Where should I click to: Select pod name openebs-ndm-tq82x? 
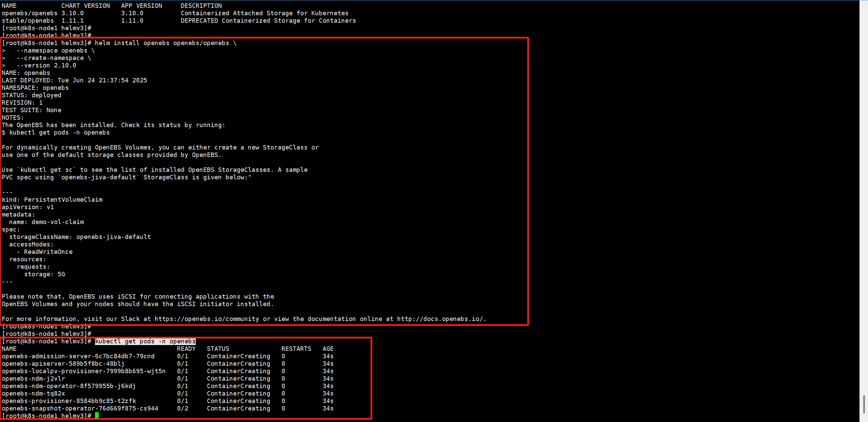click(33, 394)
